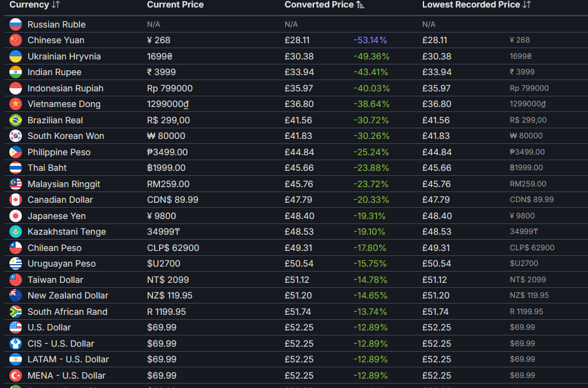Select the Uruguayan Peso currency name
Screen dimensions: 588x388
click(61, 264)
